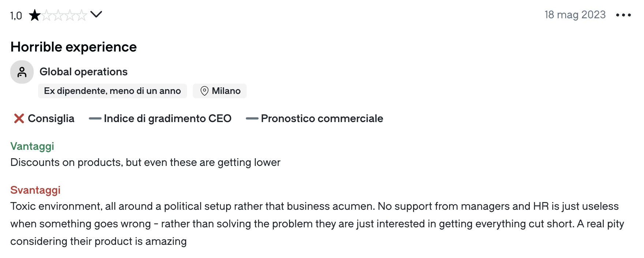Viewport: 644px width, 258px height.
Task: Click the dash before Indice di gradimento CEO
Action: pyautogui.click(x=95, y=118)
